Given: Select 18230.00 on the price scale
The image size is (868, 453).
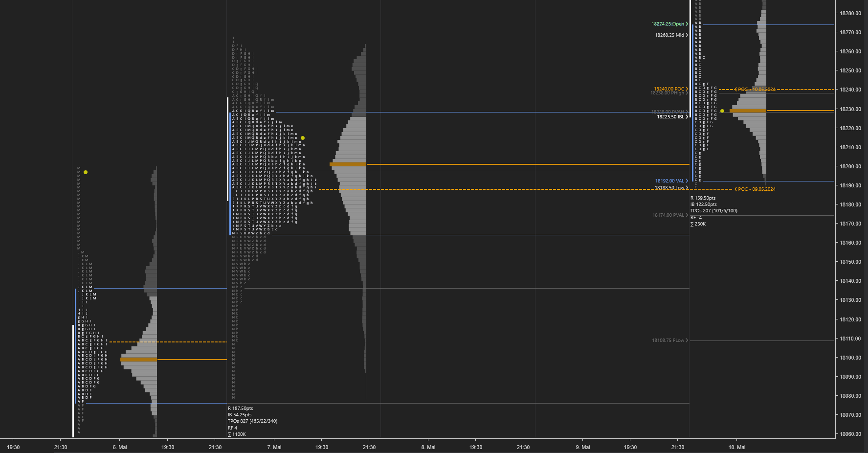Looking at the screenshot, I should (850, 109).
